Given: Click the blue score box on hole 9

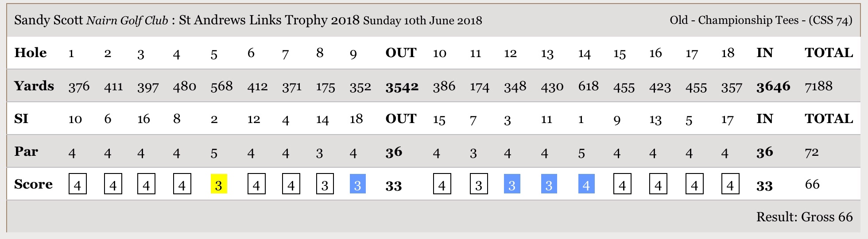Looking at the screenshot, I should [357, 184].
